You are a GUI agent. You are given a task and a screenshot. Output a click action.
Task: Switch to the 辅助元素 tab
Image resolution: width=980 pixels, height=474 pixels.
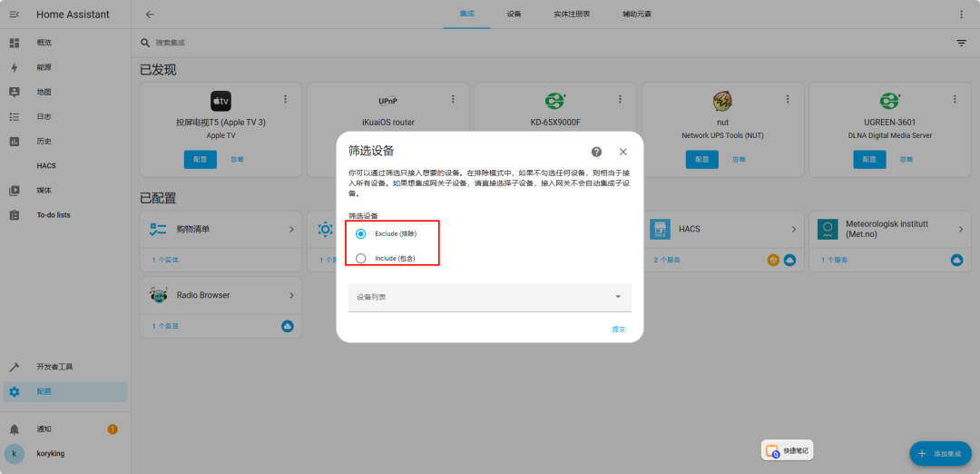(x=637, y=14)
